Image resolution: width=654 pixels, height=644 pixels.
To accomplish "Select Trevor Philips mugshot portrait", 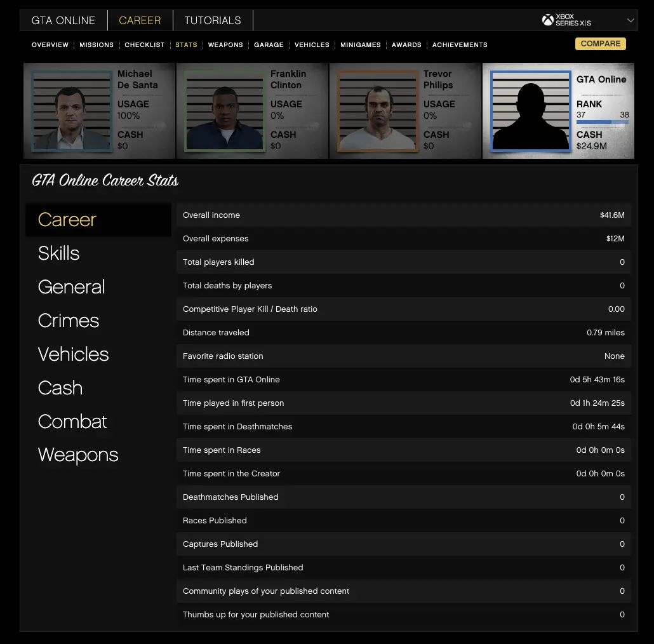I will [x=377, y=111].
